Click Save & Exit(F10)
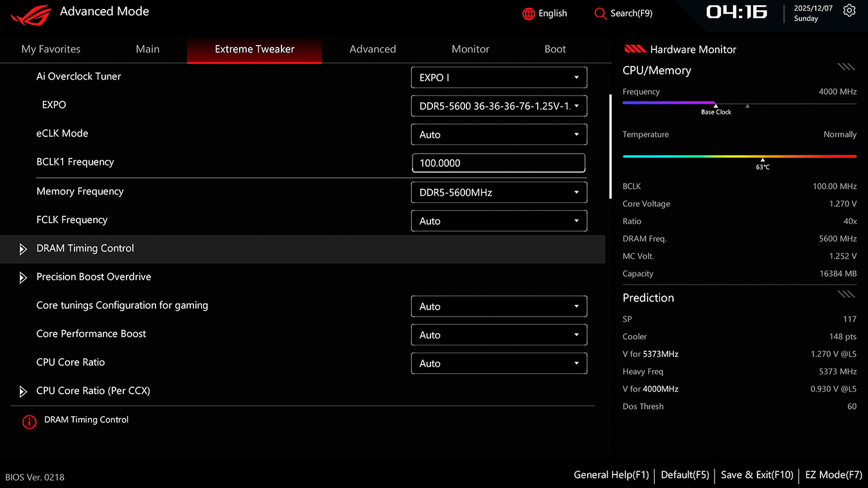The image size is (868, 488). (x=757, y=475)
